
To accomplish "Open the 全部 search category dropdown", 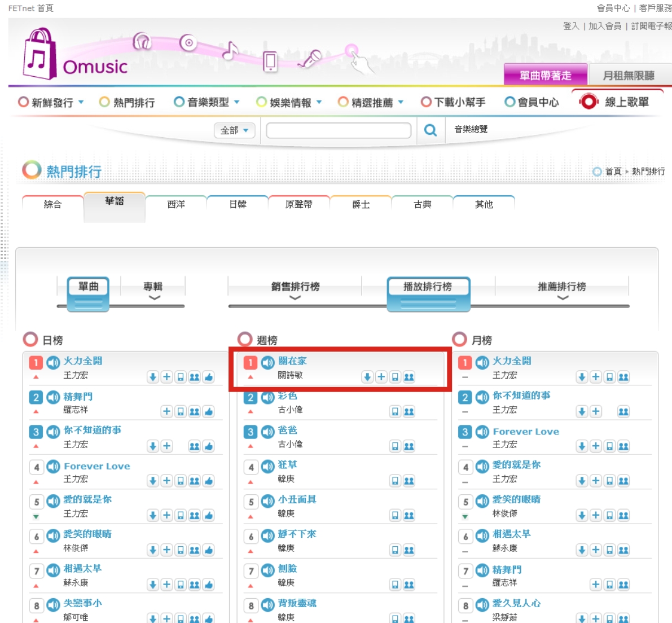I will click(x=234, y=130).
